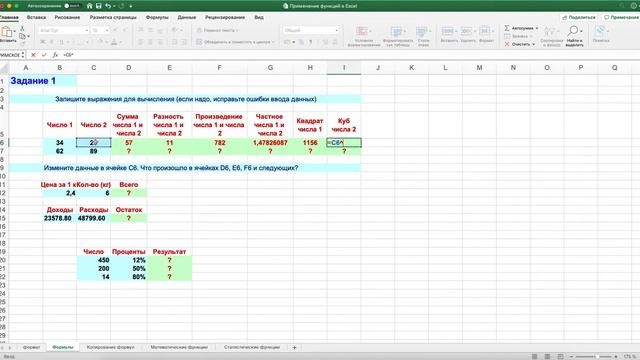Switch to Копирование формул sheet tab

coord(111,347)
